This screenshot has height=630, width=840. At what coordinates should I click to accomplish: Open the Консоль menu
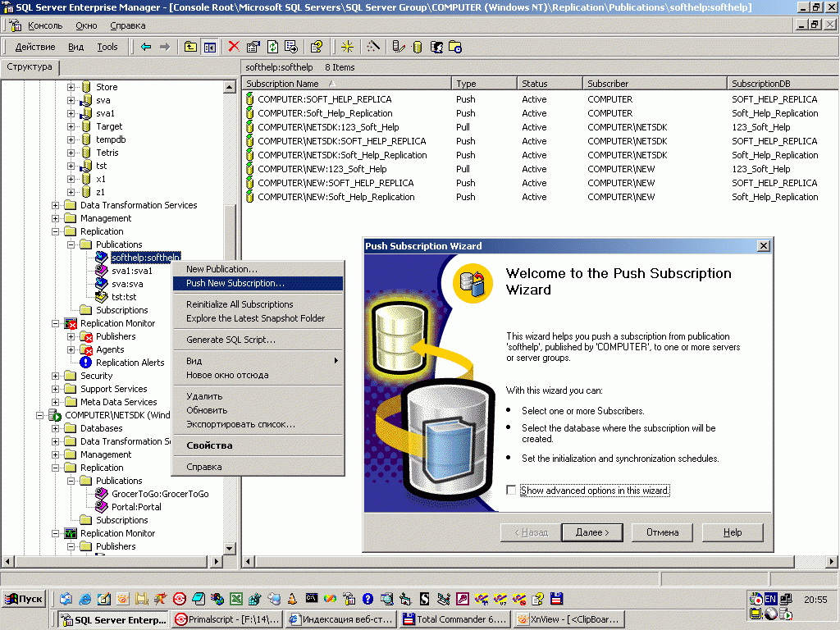point(45,25)
